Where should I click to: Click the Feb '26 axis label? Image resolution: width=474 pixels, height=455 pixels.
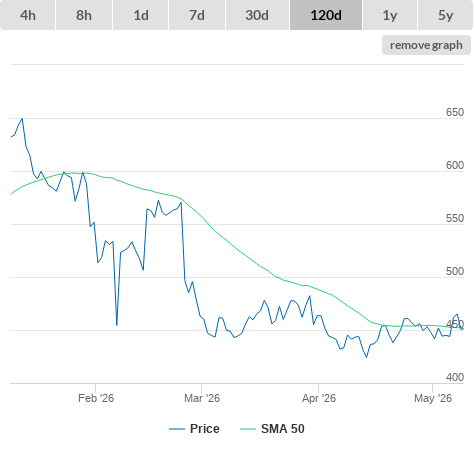pos(96,398)
